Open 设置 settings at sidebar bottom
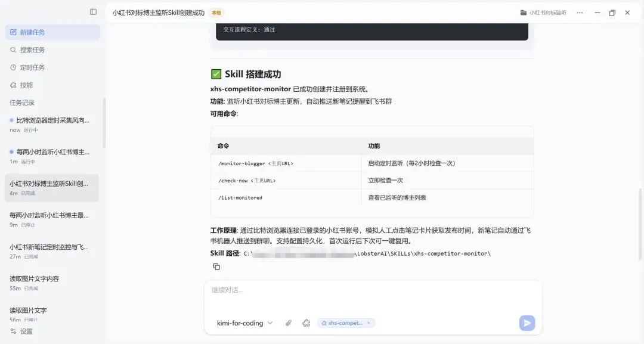 pyautogui.click(x=21, y=331)
